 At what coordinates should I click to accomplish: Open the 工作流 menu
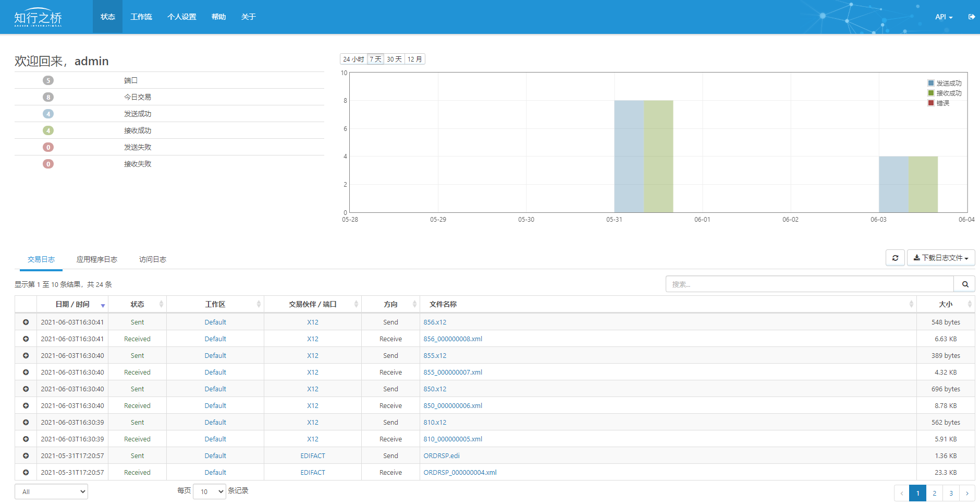[141, 17]
